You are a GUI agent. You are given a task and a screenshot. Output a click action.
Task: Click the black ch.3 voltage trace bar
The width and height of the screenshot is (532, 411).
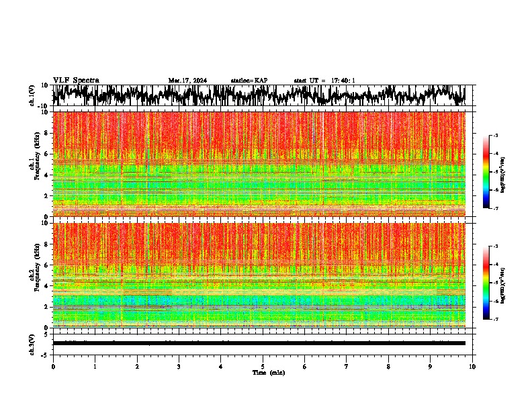(259, 343)
